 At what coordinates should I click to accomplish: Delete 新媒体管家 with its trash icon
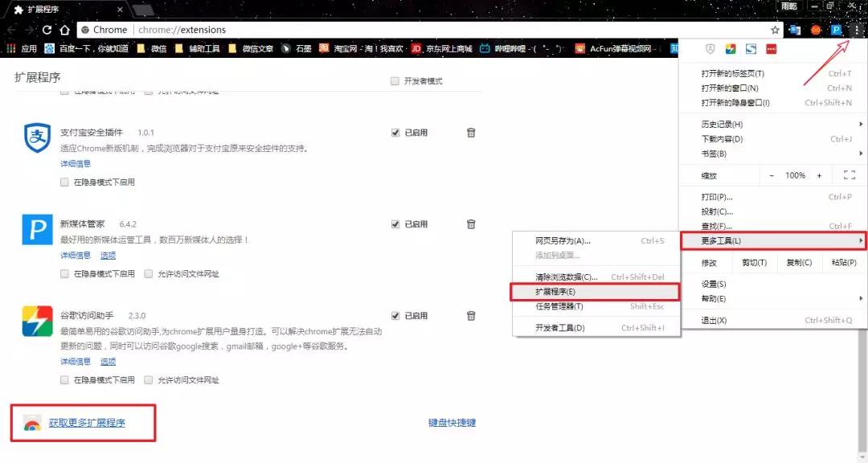[x=471, y=223]
